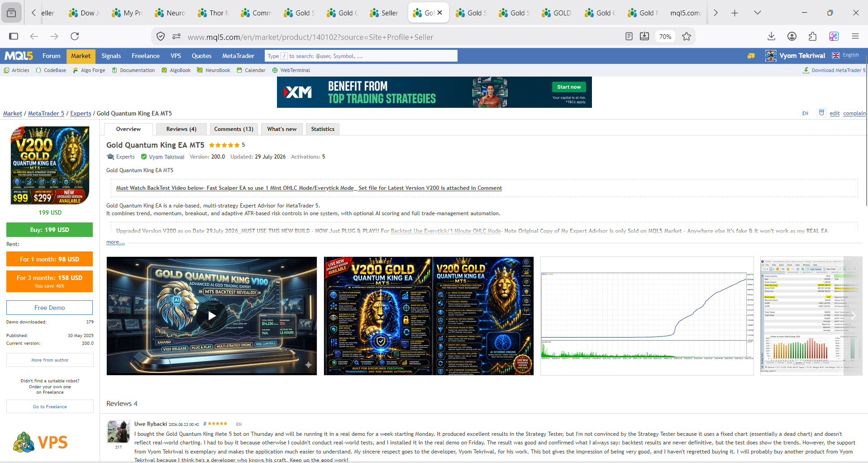Open a new browser tab
This screenshot has height=463, width=868.
(734, 13)
